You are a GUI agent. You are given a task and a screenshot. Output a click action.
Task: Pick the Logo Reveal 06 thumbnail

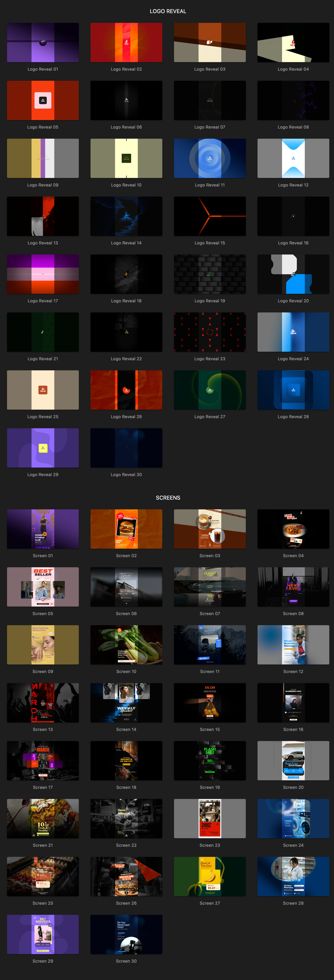(126, 100)
